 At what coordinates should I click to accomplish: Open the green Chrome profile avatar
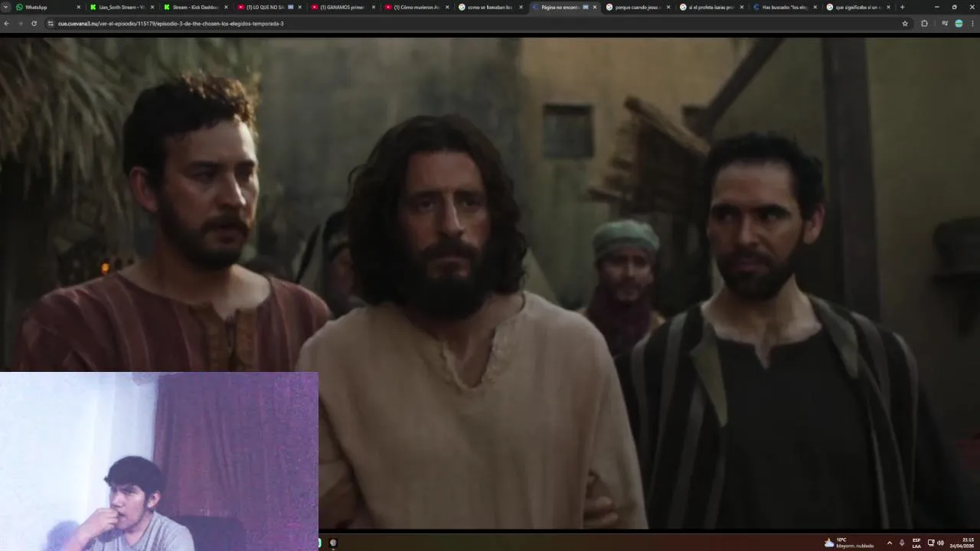(x=959, y=24)
